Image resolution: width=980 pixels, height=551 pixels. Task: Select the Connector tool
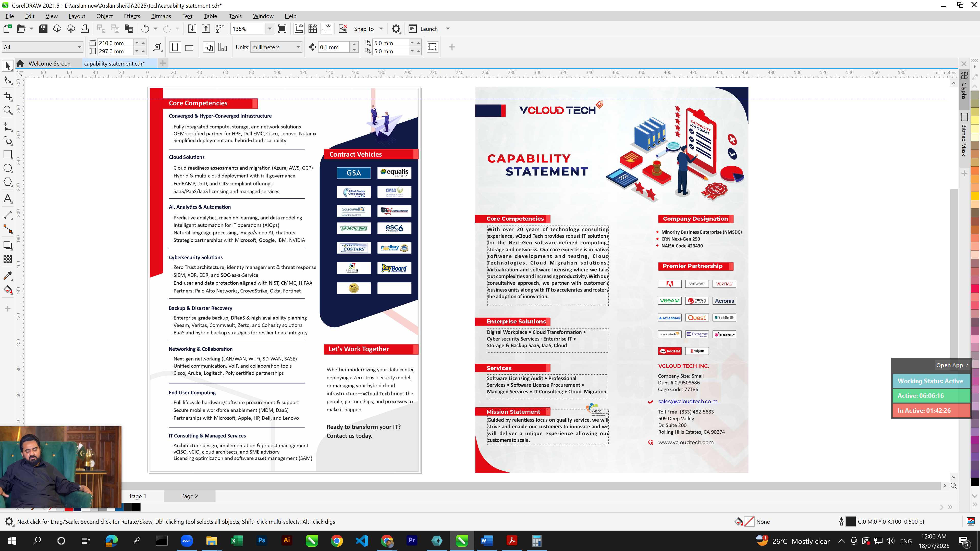coord(8,229)
